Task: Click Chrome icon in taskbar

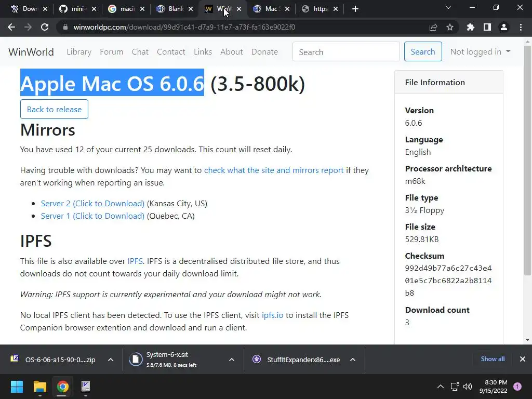Action: 62,387
